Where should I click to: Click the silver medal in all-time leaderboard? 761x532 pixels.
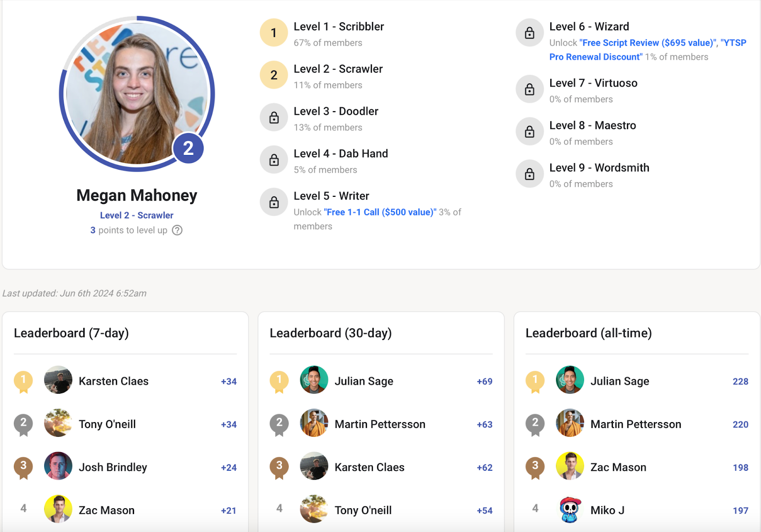coord(535,425)
